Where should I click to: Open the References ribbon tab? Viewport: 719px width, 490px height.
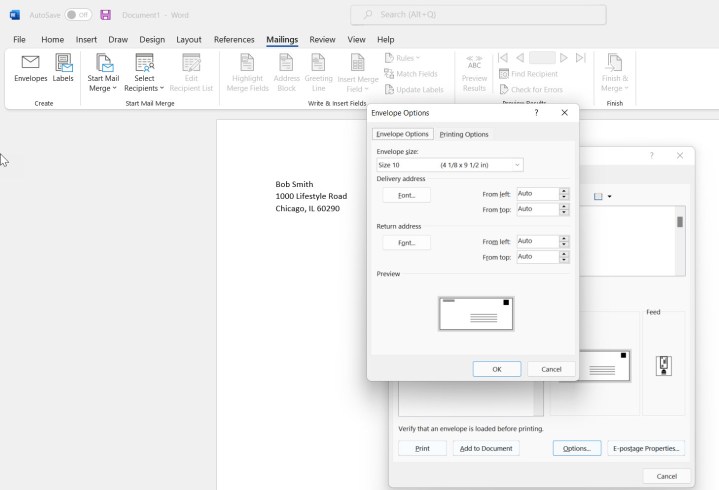click(234, 40)
